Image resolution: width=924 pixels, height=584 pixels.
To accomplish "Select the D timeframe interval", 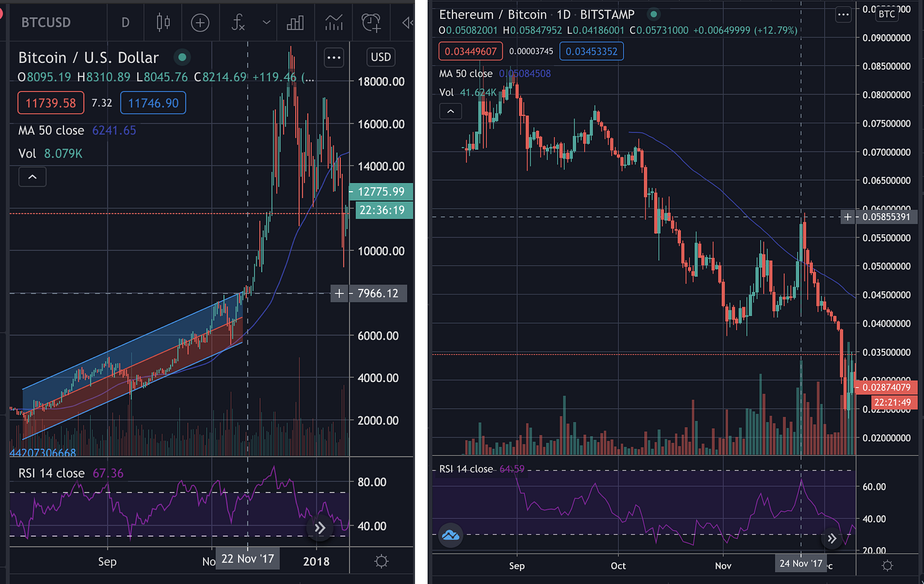I will [x=126, y=23].
